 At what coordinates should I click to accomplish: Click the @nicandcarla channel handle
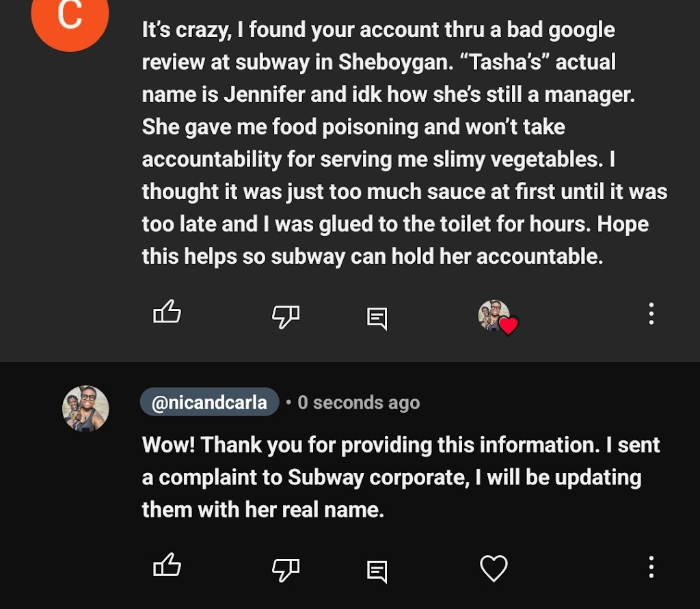[x=209, y=402]
